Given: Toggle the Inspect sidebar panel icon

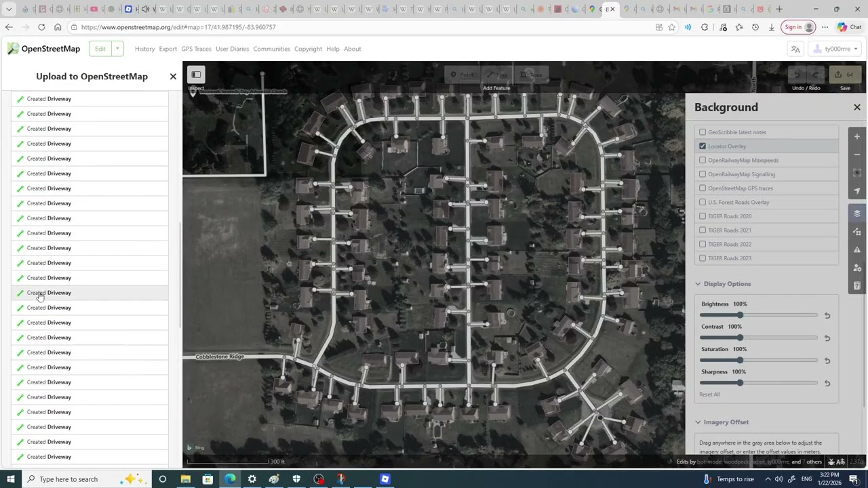Looking at the screenshot, I should [x=196, y=75].
